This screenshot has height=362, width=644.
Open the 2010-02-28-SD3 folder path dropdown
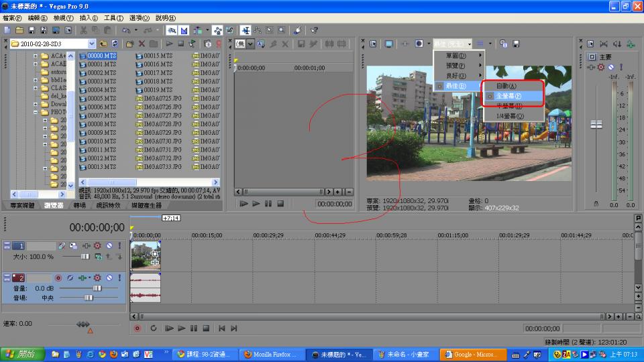(93, 44)
